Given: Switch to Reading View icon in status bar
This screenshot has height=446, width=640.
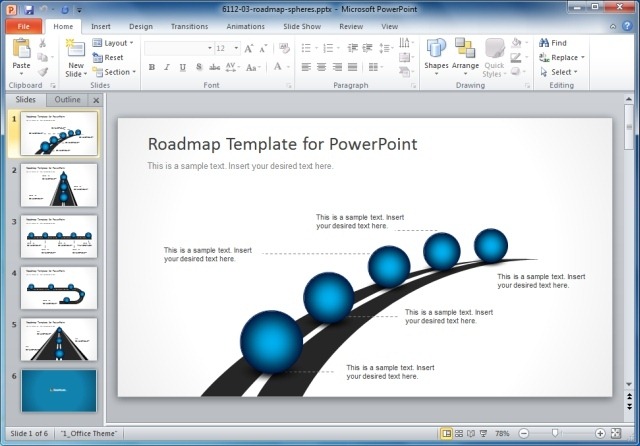Looking at the screenshot, I should [471, 433].
